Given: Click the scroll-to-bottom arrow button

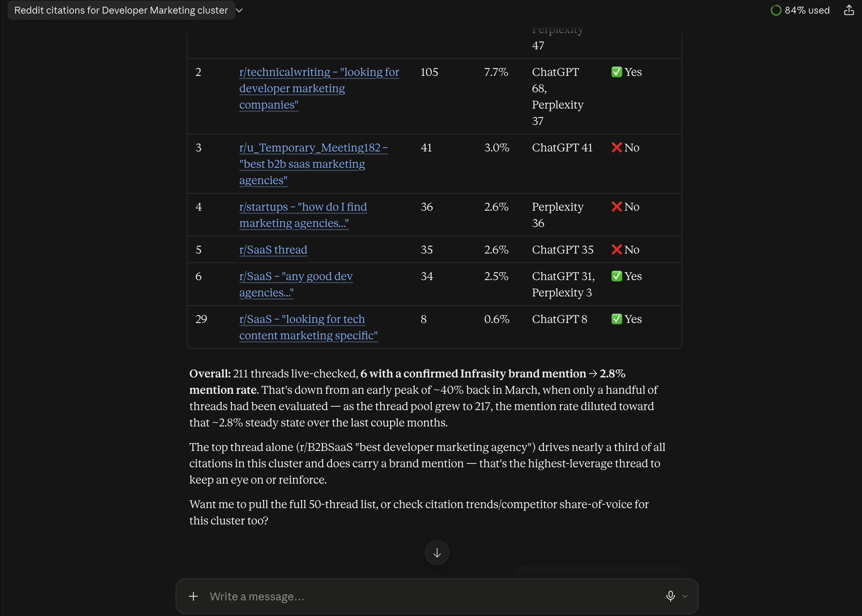Looking at the screenshot, I should click(x=437, y=553).
